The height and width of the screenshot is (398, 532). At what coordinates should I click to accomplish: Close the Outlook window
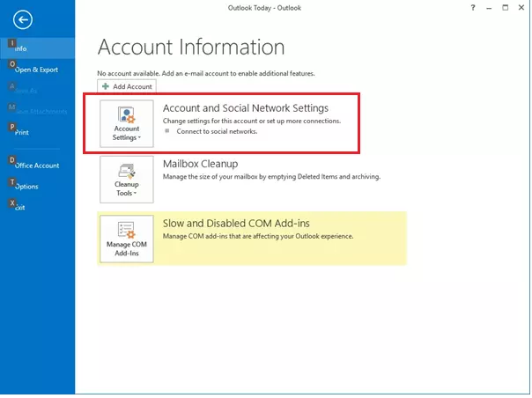[521, 7]
